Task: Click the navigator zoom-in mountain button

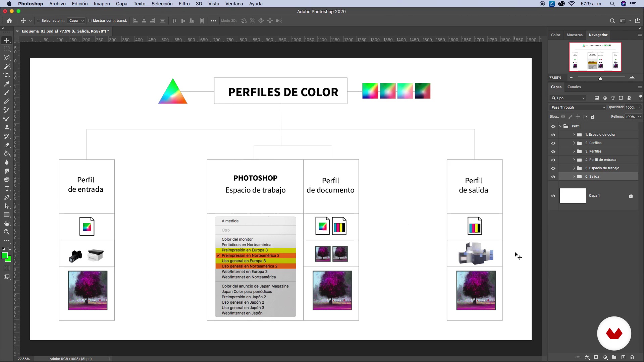Action: [632, 77]
